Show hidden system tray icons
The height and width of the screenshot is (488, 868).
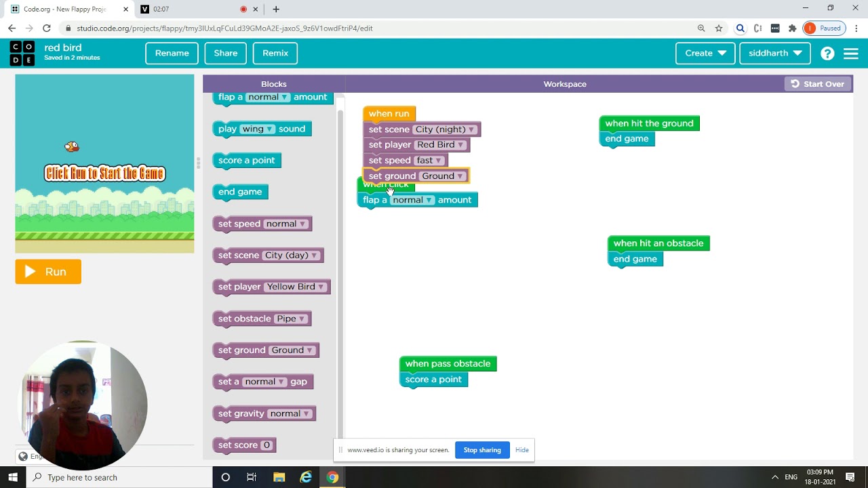click(x=775, y=477)
